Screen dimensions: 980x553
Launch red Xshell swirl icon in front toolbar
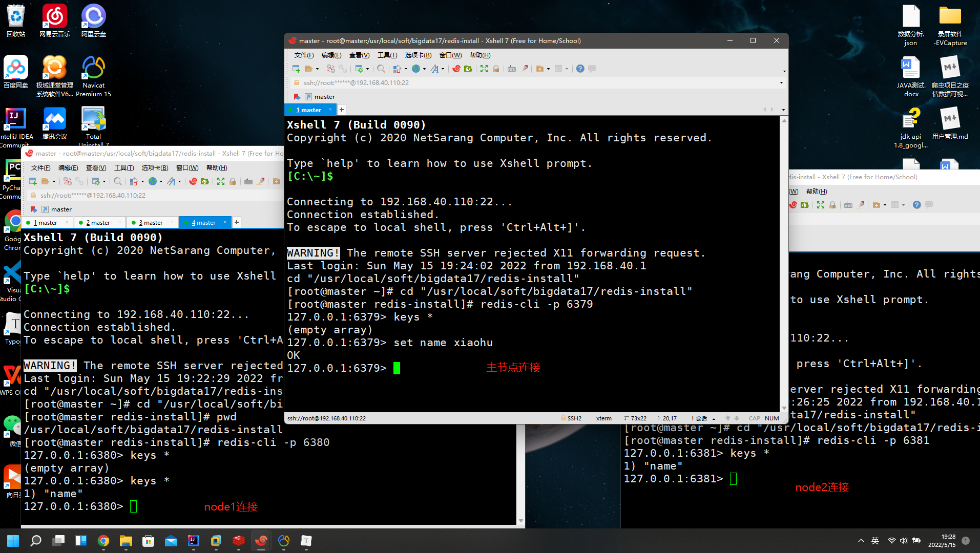(456, 69)
